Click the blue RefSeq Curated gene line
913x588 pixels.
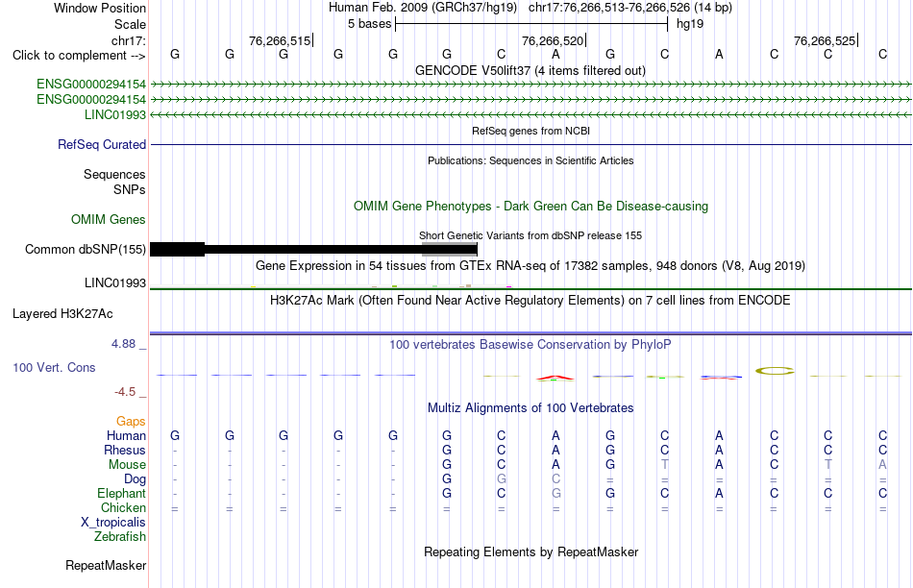(531, 144)
